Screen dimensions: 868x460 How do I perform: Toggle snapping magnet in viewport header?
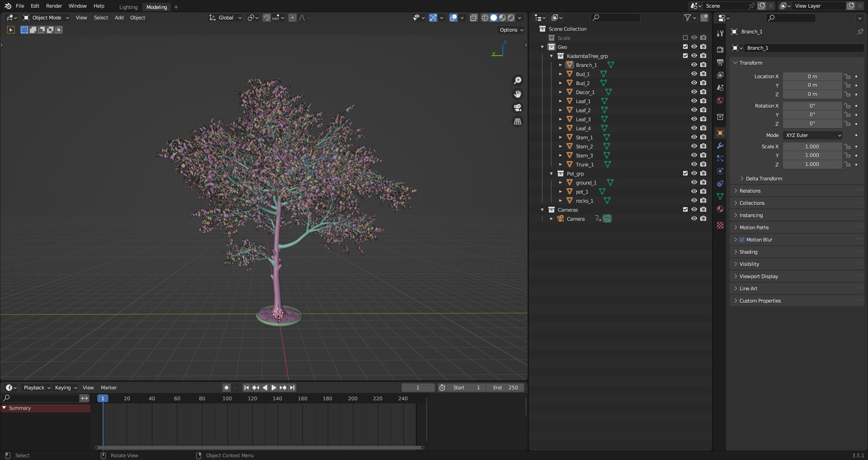[266, 18]
